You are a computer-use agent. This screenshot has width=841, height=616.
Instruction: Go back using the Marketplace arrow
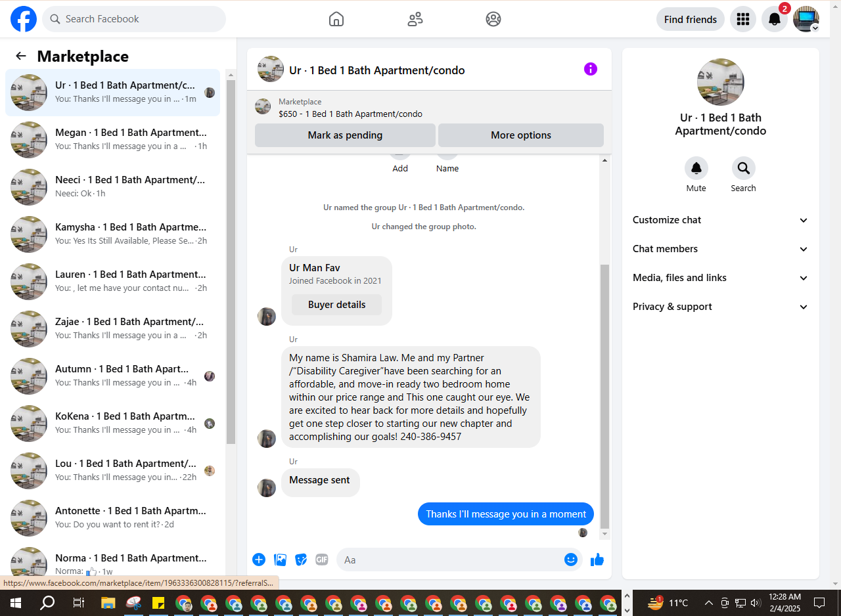point(21,56)
